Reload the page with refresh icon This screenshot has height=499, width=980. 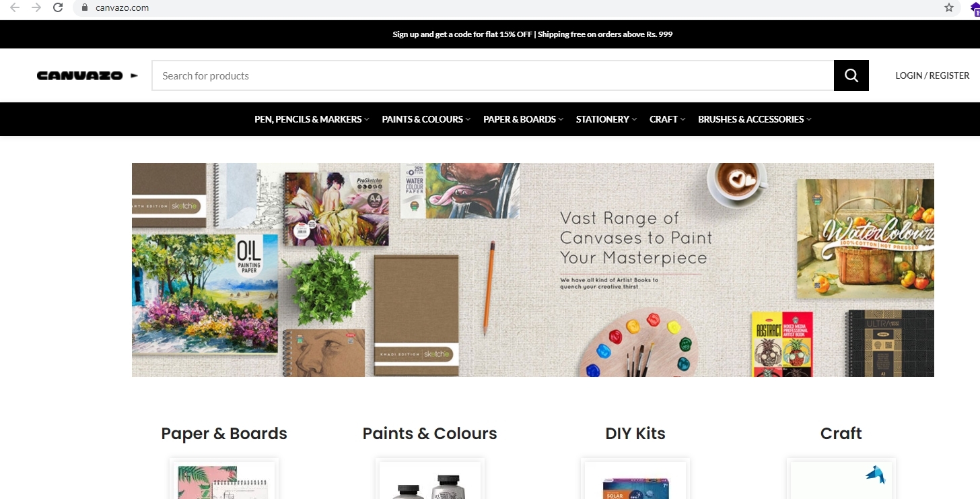click(58, 7)
